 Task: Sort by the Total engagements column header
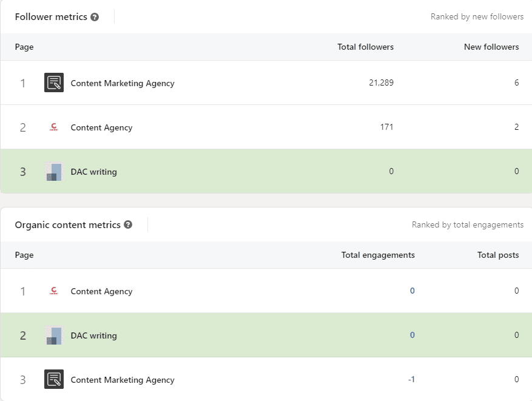[378, 255]
